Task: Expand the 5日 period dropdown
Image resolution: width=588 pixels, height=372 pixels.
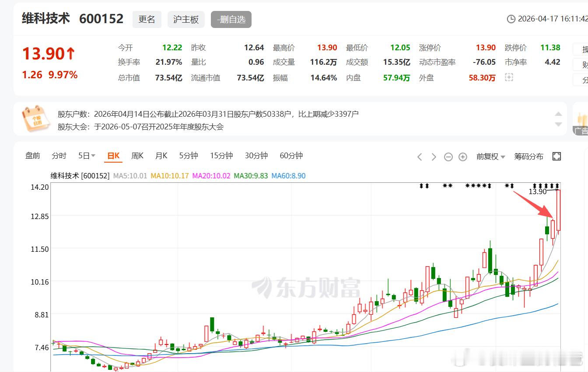Action: click(86, 155)
